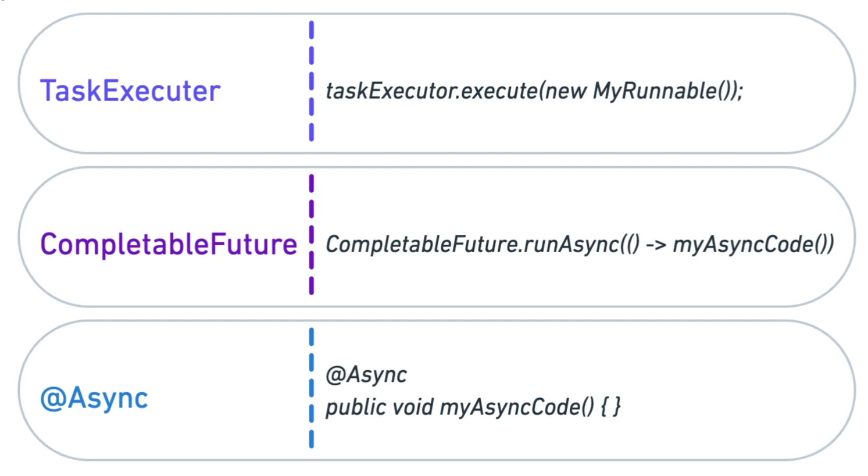
Task: Click the blue dashed divider beside @Async
Action: coord(312,388)
